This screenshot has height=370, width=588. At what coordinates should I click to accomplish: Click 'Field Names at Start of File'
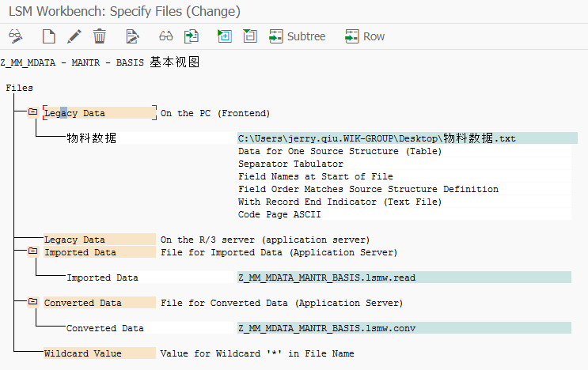coord(316,176)
